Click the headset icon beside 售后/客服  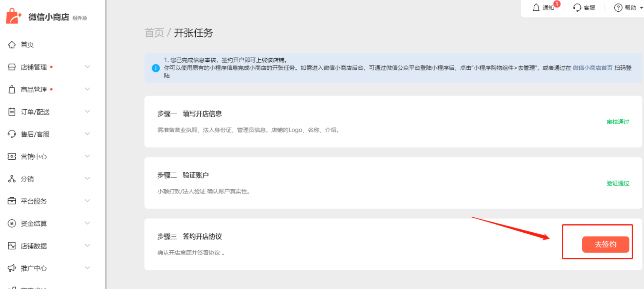click(x=12, y=134)
